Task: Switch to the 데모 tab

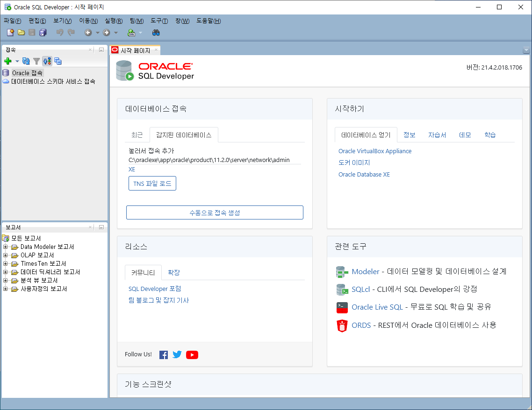Action: coord(465,135)
